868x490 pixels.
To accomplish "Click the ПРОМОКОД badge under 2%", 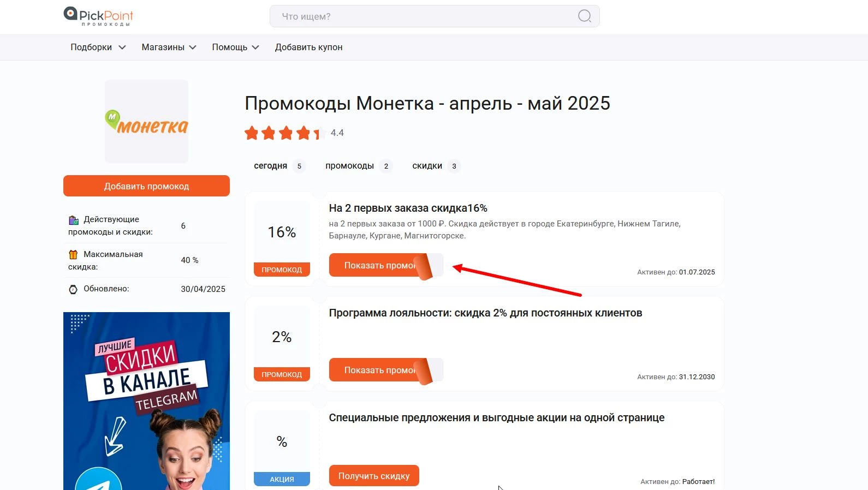I will 282,374.
